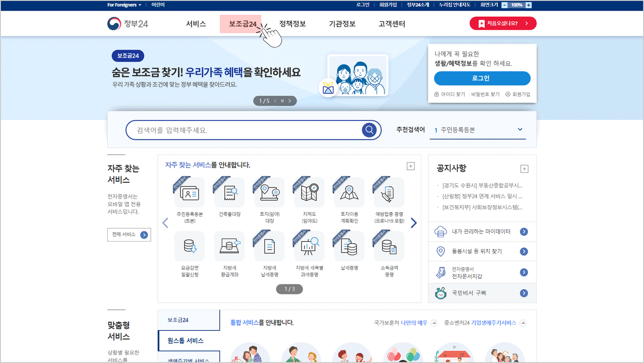The image size is (644, 363).
Task: Open 지방세 환급계좌 service icon
Action: pyautogui.click(x=230, y=246)
